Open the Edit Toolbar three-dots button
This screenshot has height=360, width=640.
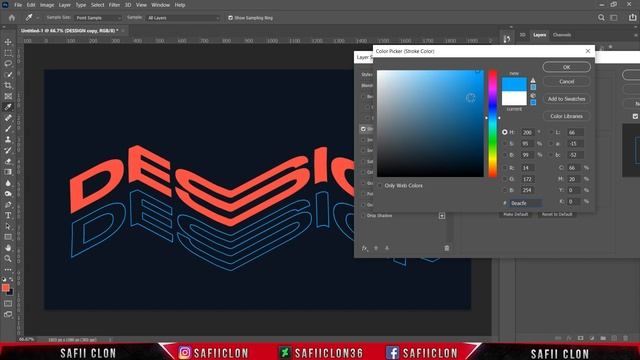pos(8,270)
